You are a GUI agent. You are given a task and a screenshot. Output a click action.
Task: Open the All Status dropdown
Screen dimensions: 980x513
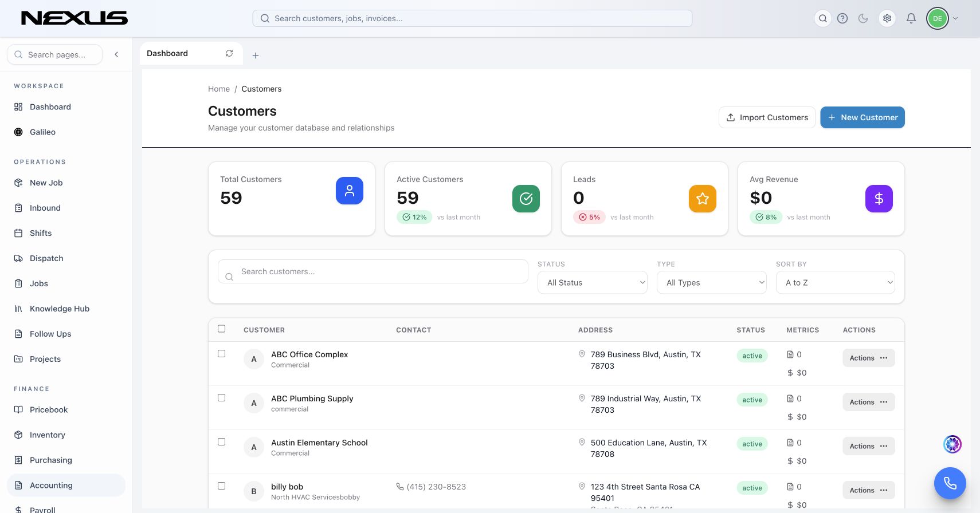593,282
